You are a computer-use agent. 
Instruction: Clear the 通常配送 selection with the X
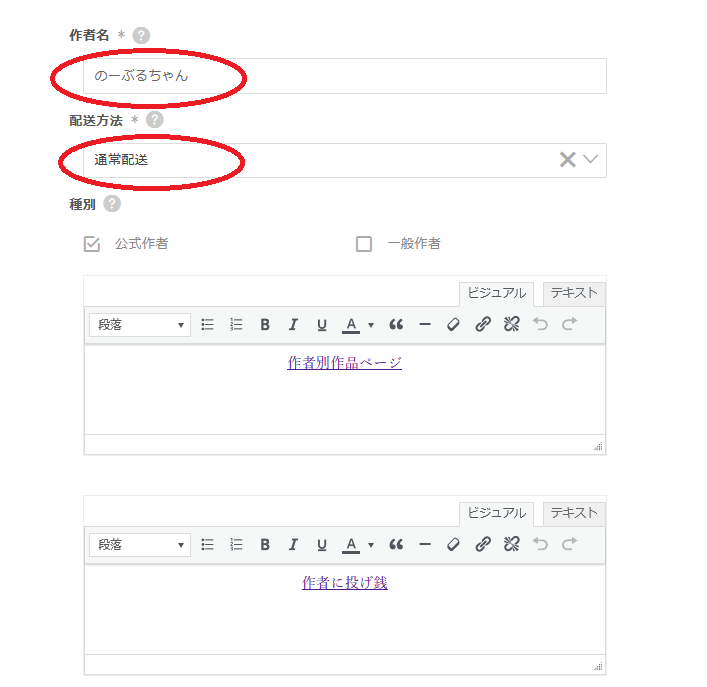pyautogui.click(x=568, y=160)
